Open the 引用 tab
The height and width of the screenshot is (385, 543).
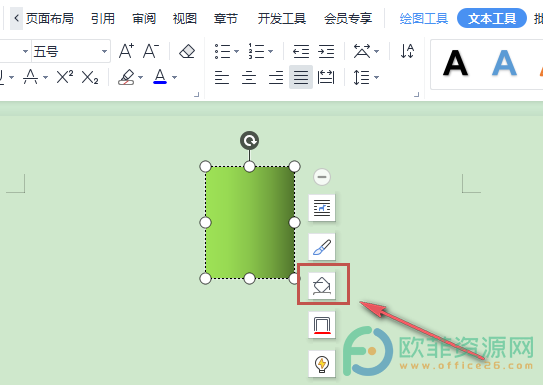(x=103, y=18)
